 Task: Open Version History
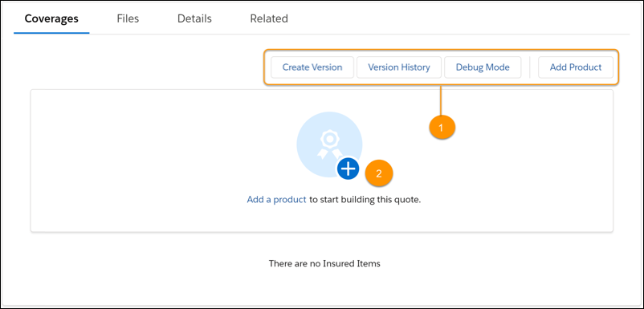[x=399, y=67]
